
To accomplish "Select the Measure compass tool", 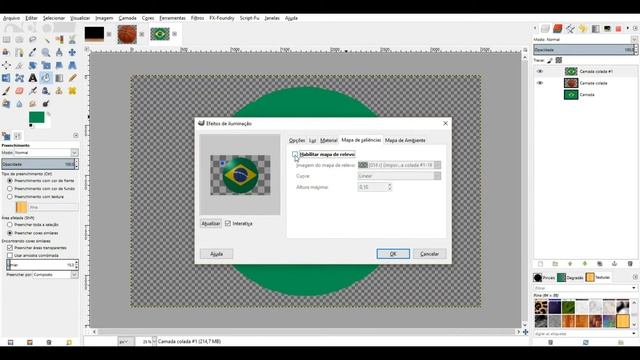I will [59, 52].
